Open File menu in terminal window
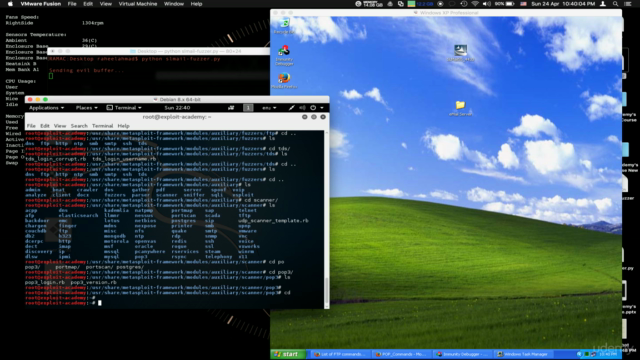Image resolution: width=640 pixels, height=360 pixels. 31,126
